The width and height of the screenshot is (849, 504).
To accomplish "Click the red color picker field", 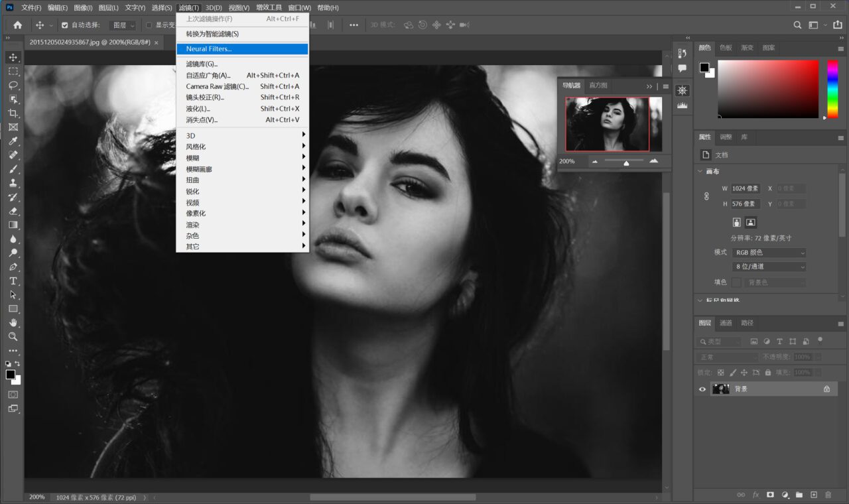I will pyautogui.click(x=767, y=89).
